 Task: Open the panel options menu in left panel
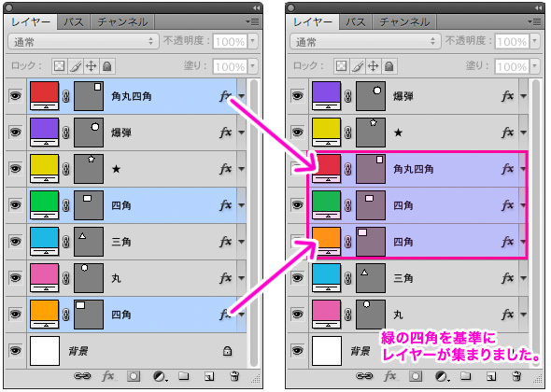tap(253, 21)
